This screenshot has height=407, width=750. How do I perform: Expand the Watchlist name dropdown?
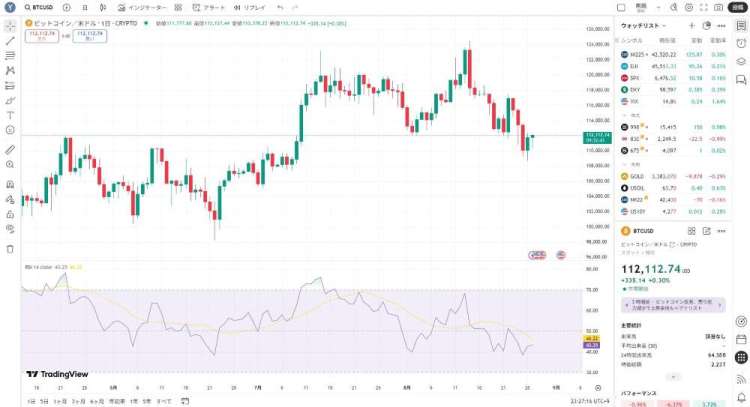(x=643, y=25)
